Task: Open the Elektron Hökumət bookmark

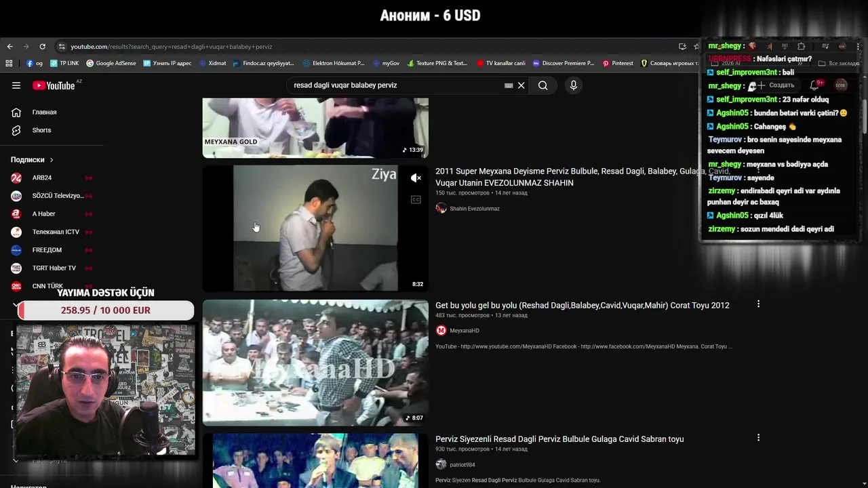Action: coord(334,63)
